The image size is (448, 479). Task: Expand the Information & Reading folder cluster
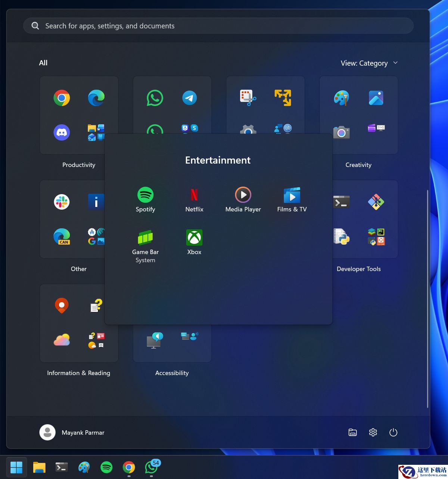click(96, 340)
